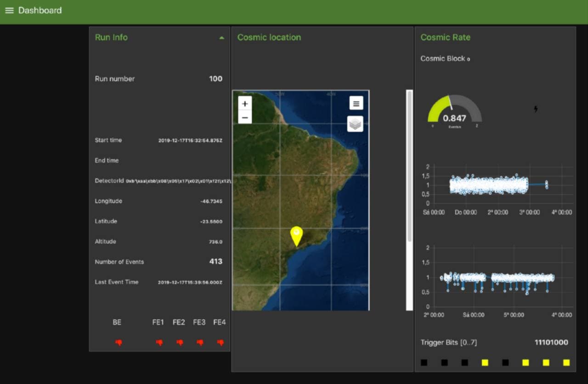Click the Start time value
This screenshot has width=588, height=384.
(190, 140)
